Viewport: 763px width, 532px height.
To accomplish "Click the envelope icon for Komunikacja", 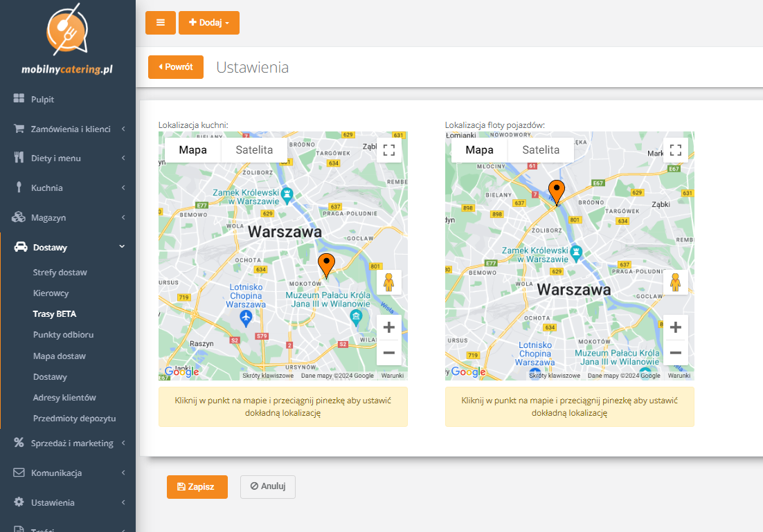I will pyautogui.click(x=19, y=473).
